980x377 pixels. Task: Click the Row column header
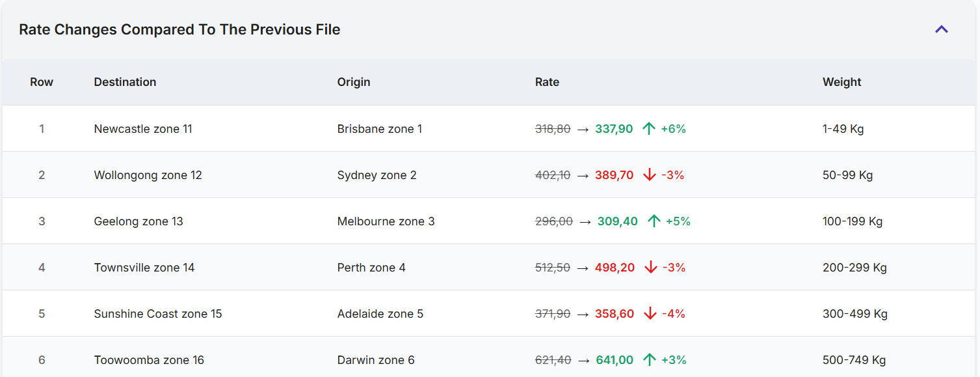click(42, 82)
